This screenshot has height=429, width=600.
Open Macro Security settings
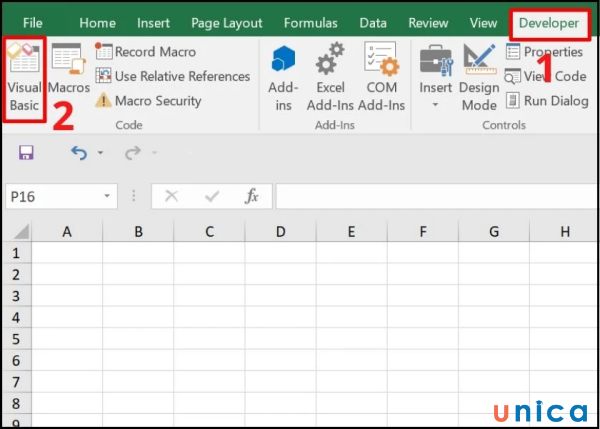click(148, 101)
